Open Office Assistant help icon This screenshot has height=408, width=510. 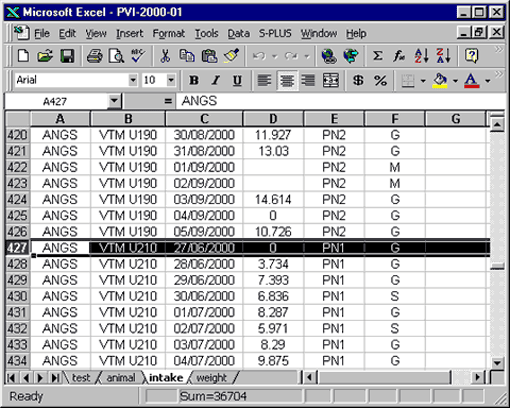pyautogui.click(x=471, y=56)
